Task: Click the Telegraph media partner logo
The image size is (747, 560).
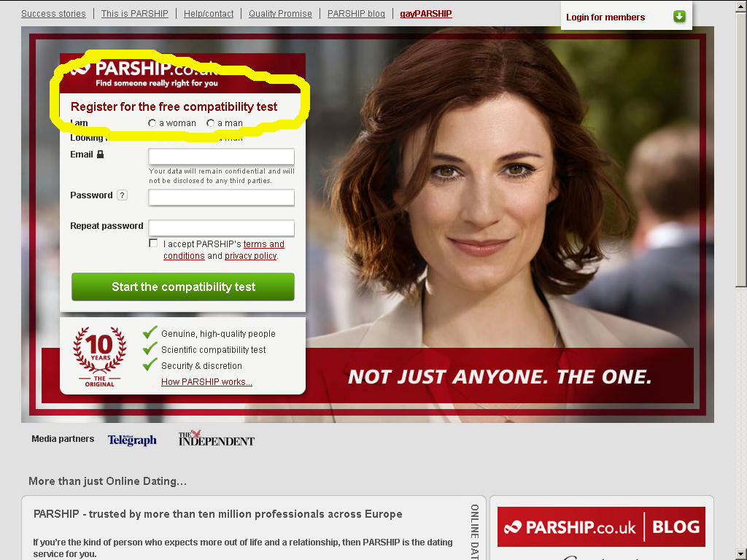Action: click(132, 440)
